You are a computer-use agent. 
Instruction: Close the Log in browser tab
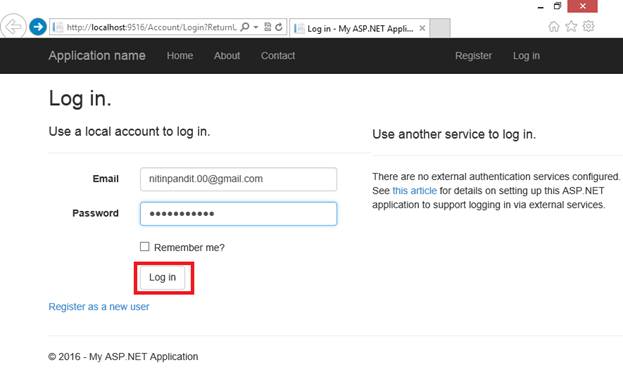[422, 28]
